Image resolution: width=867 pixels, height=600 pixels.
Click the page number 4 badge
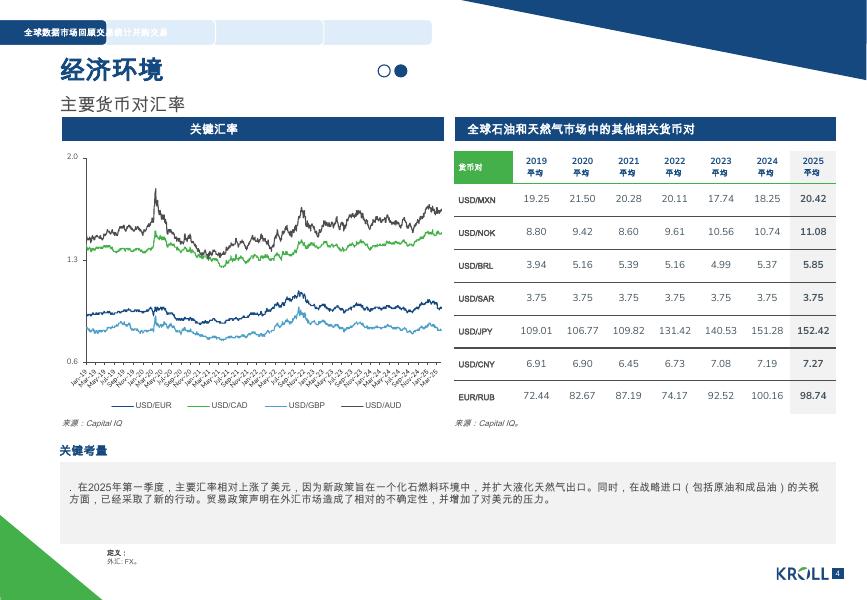[837, 573]
